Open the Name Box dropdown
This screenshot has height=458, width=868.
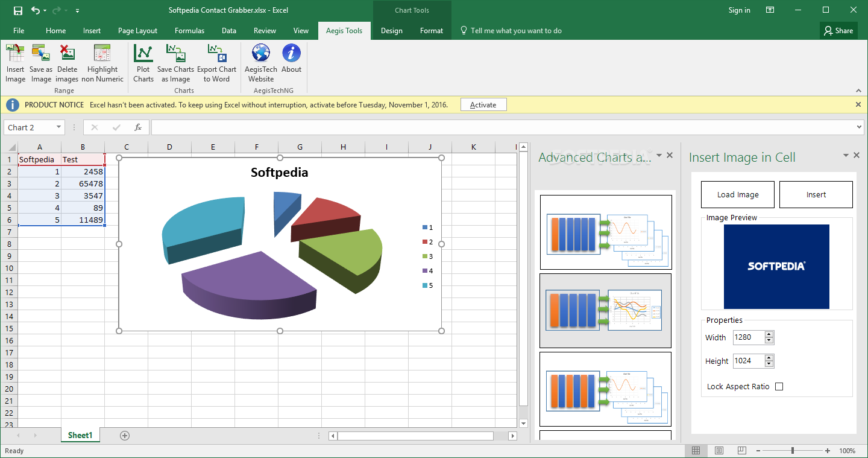[x=58, y=127]
